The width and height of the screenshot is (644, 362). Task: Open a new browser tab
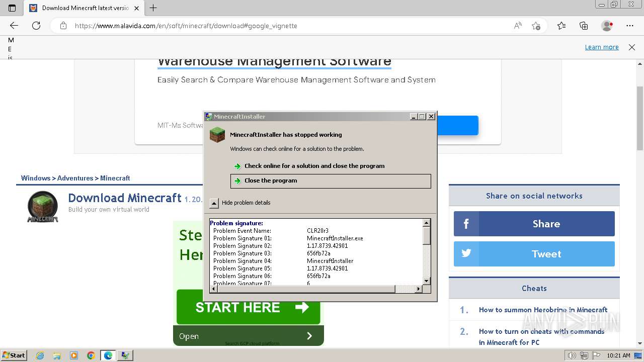tap(153, 8)
